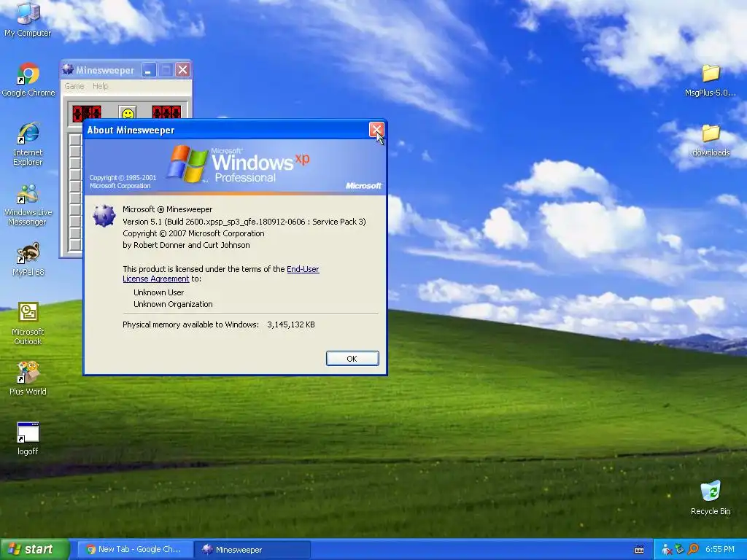Select the MyPal 68 raccoon icon
Viewport: 747px width, 560px height.
coord(28,260)
